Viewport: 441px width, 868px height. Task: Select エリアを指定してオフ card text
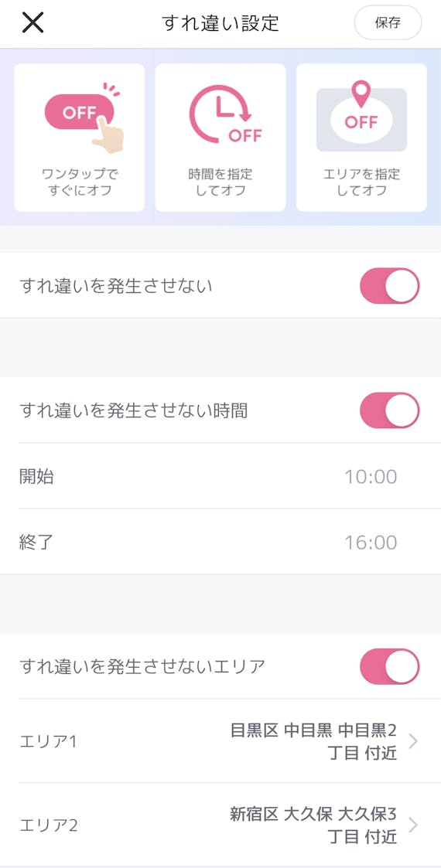point(361,182)
